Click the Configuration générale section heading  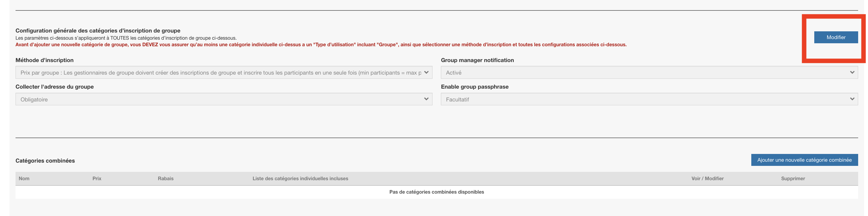(x=98, y=31)
